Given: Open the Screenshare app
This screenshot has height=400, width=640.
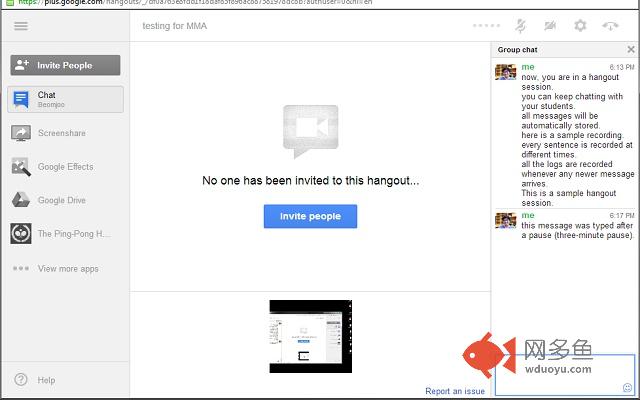Looking at the screenshot, I should point(65,133).
